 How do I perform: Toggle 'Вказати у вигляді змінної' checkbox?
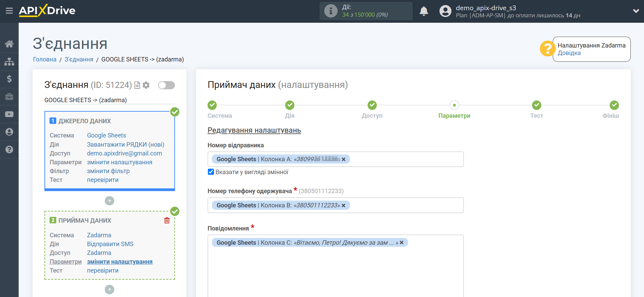click(211, 172)
